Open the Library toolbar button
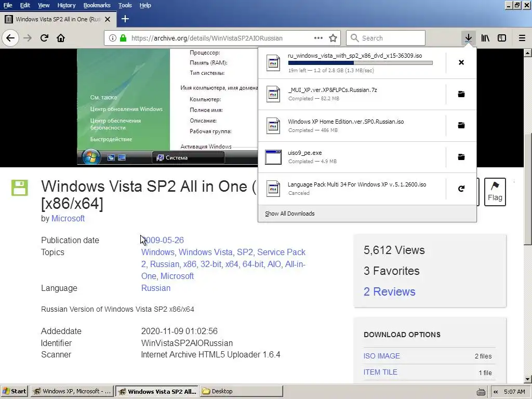This screenshot has height=399, width=532. pos(485,38)
